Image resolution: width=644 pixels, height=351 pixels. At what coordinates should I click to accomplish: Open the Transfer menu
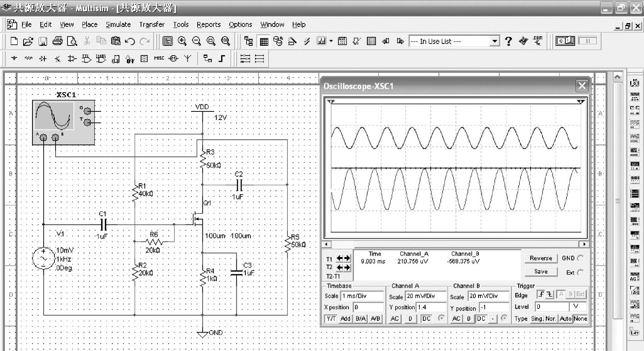point(152,25)
